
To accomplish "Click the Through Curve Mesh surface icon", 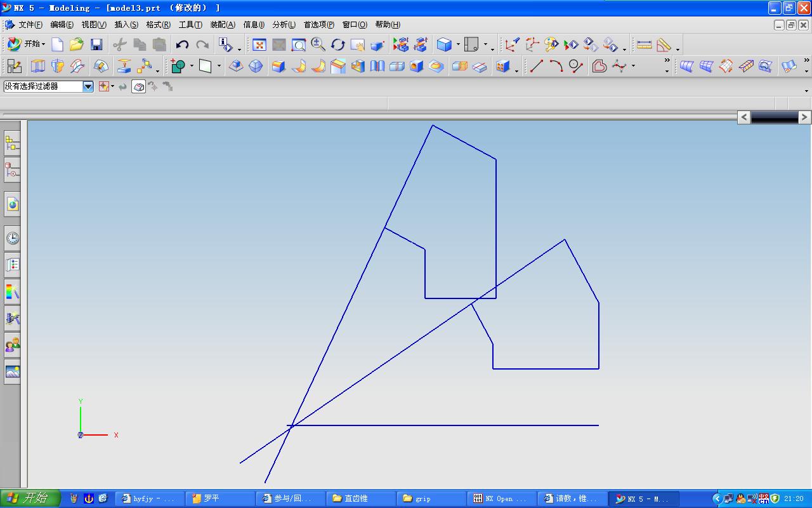I will point(706,66).
